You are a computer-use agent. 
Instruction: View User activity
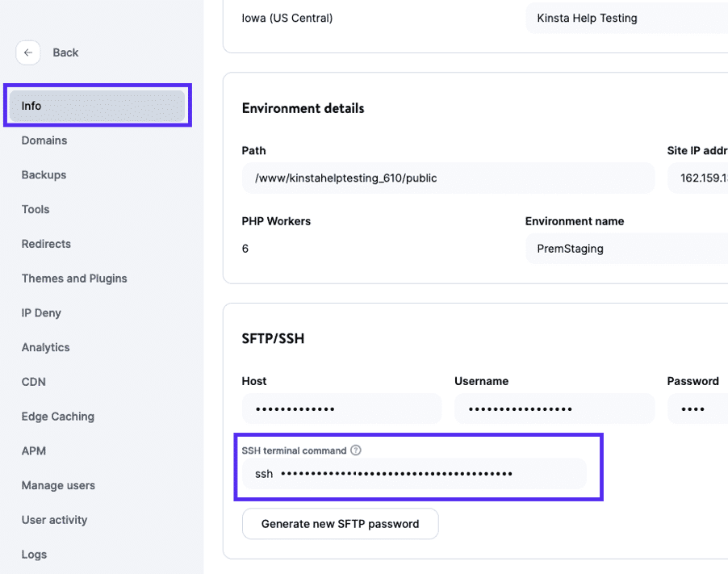(x=54, y=520)
